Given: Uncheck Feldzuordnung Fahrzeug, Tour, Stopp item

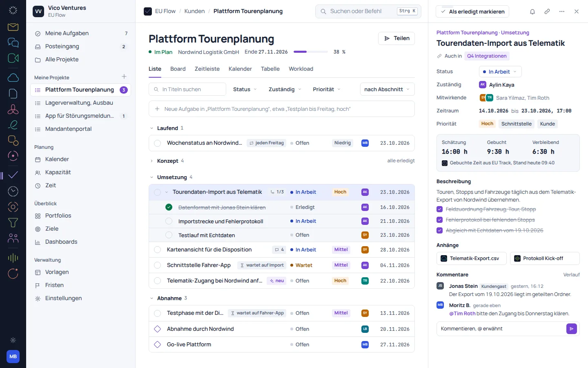Looking at the screenshot, I should click(439, 209).
